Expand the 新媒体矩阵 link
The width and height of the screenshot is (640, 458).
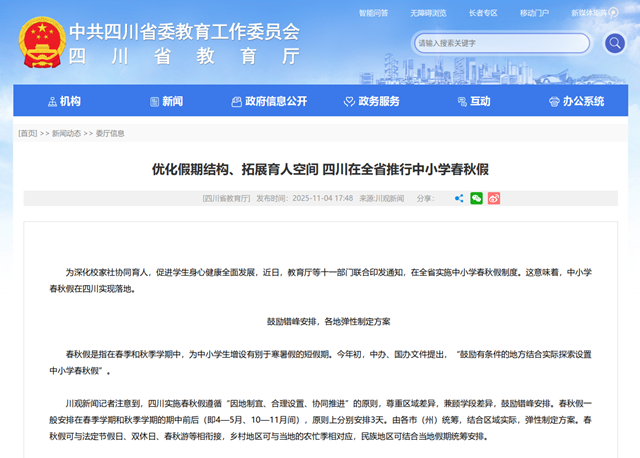[592, 14]
